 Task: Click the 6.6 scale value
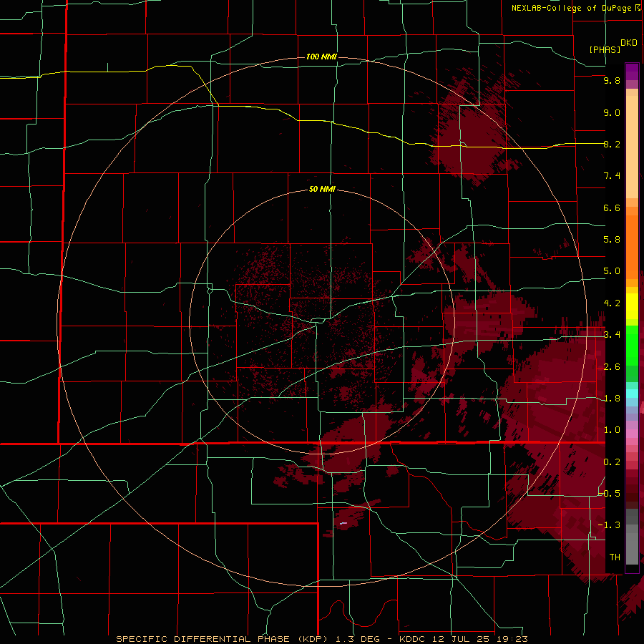click(x=612, y=208)
